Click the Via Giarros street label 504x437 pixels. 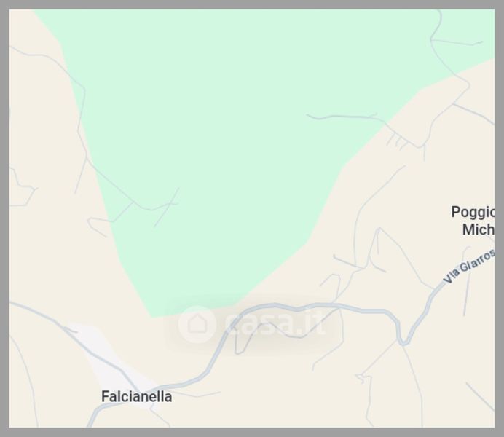[x=469, y=267]
